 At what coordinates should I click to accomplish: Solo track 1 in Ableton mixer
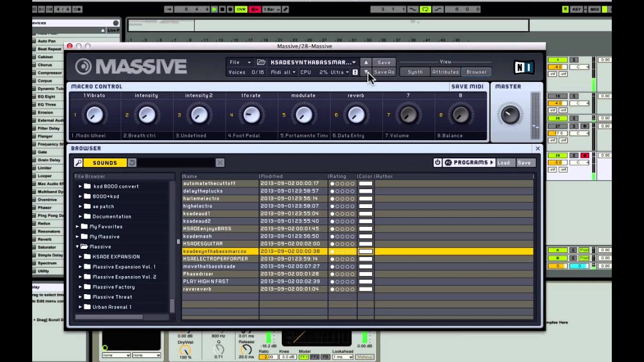coord(575,60)
